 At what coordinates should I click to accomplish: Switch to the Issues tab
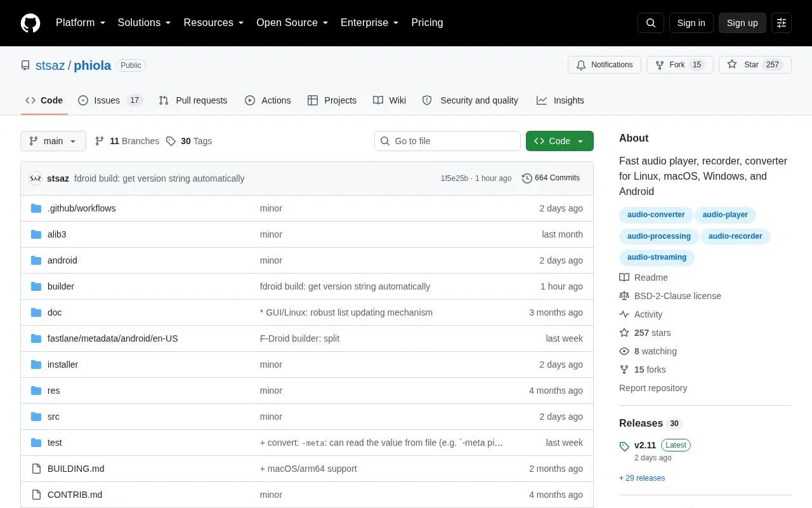coord(110,100)
